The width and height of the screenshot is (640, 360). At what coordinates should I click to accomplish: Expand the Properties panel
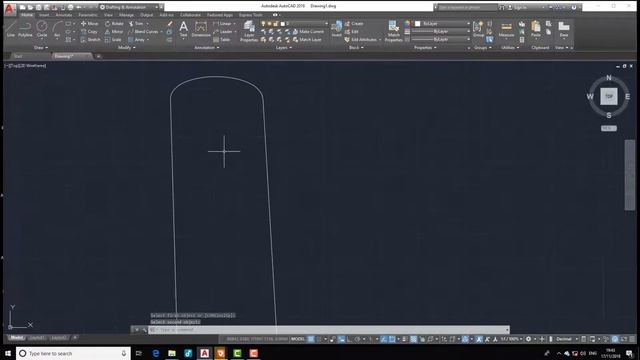(x=425, y=48)
